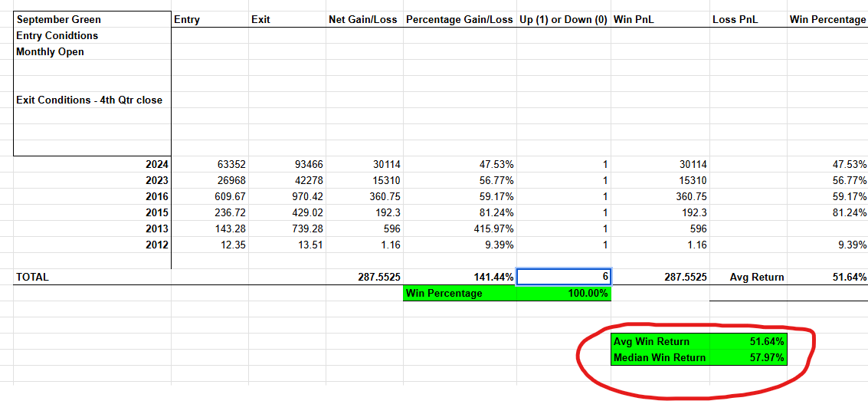Select entry value 609.67
Screen dimensions: 868x401
point(210,196)
